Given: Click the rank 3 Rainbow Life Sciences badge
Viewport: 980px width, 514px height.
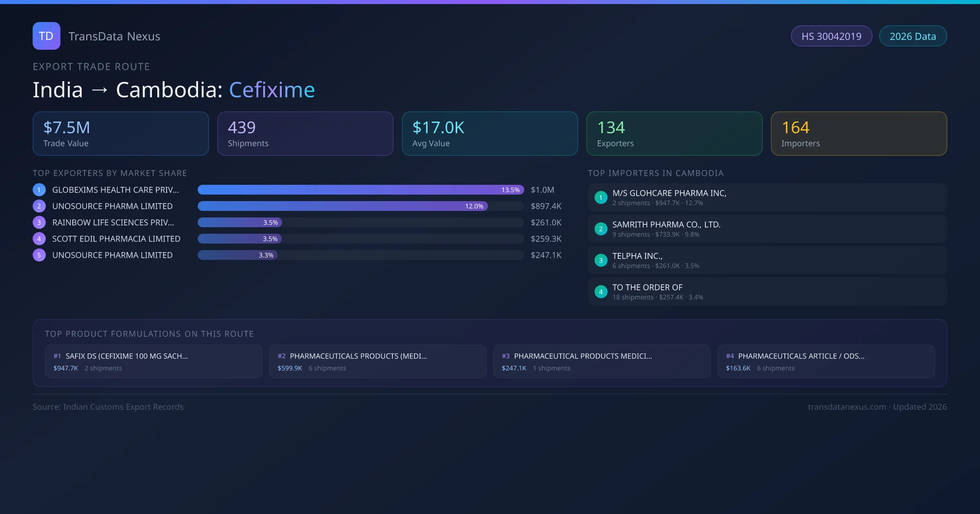Looking at the screenshot, I should 39,222.
